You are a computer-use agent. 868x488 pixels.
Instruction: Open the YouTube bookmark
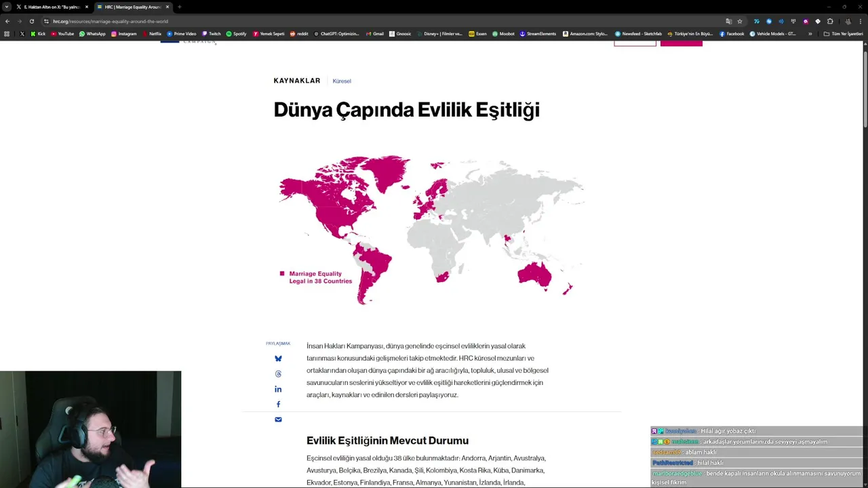pyautogui.click(x=62, y=34)
